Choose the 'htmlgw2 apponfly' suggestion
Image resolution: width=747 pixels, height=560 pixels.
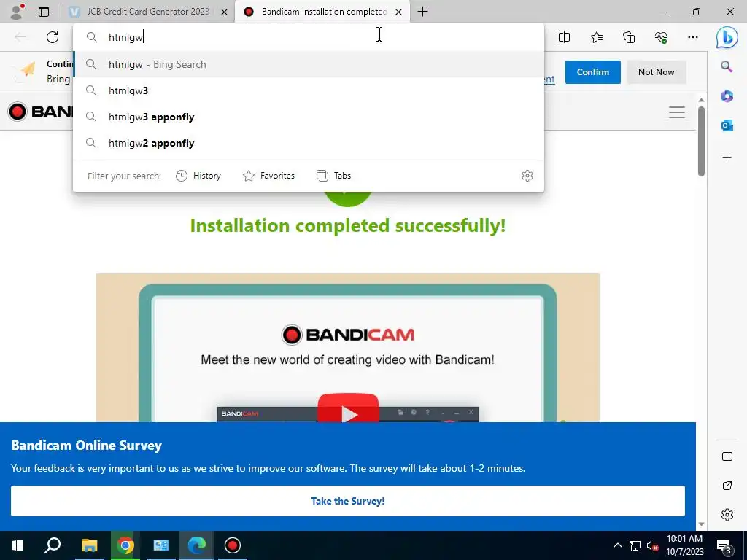point(309,143)
